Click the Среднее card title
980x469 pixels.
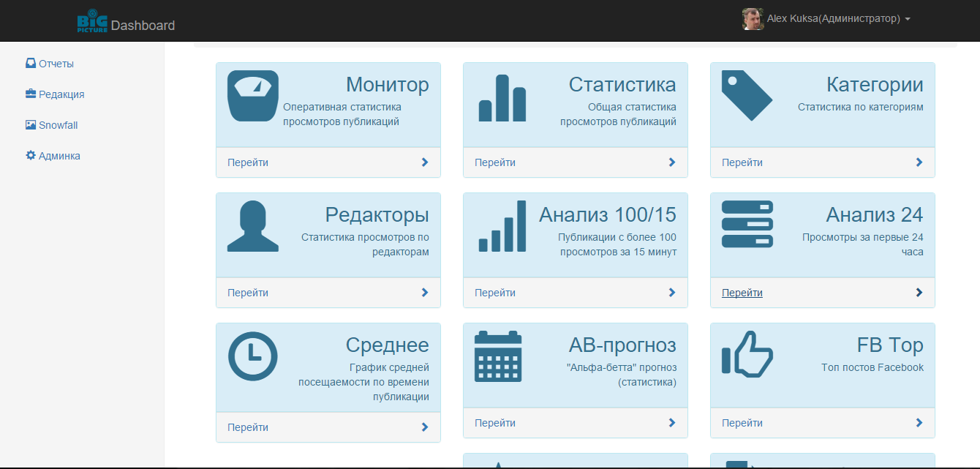pyautogui.click(x=388, y=345)
